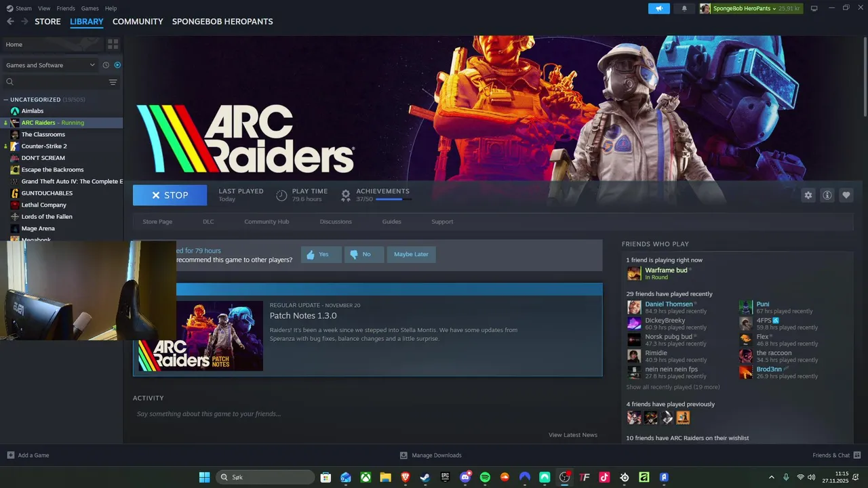This screenshot has width=868, height=488.
Task: Open the Discussions link
Action: [336, 222]
